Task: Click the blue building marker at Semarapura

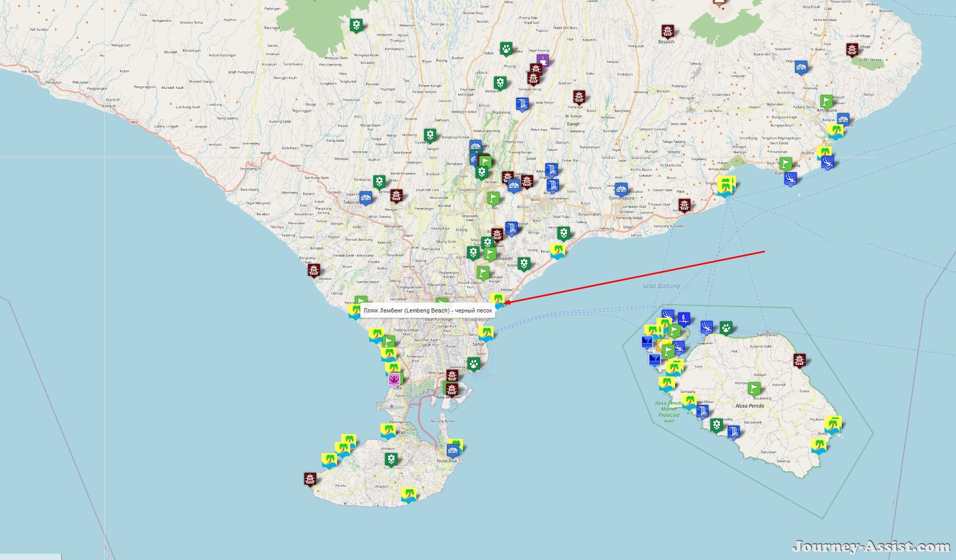Action: tap(621, 189)
